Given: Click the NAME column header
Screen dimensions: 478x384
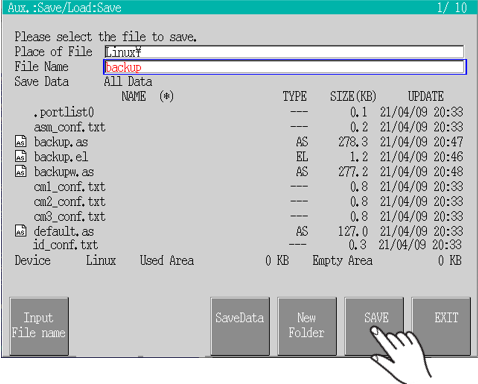Looking at the screenshot, I should click(134, 96).
